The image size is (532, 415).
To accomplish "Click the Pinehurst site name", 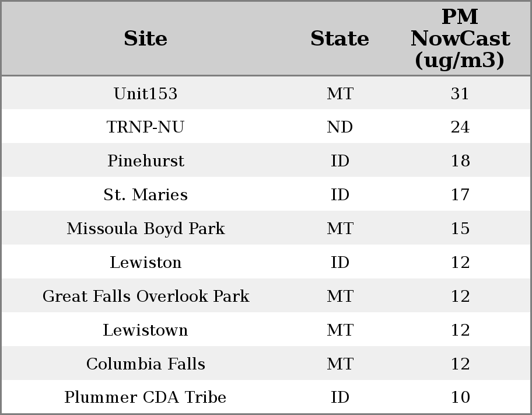I will click(x=145, y=161).
